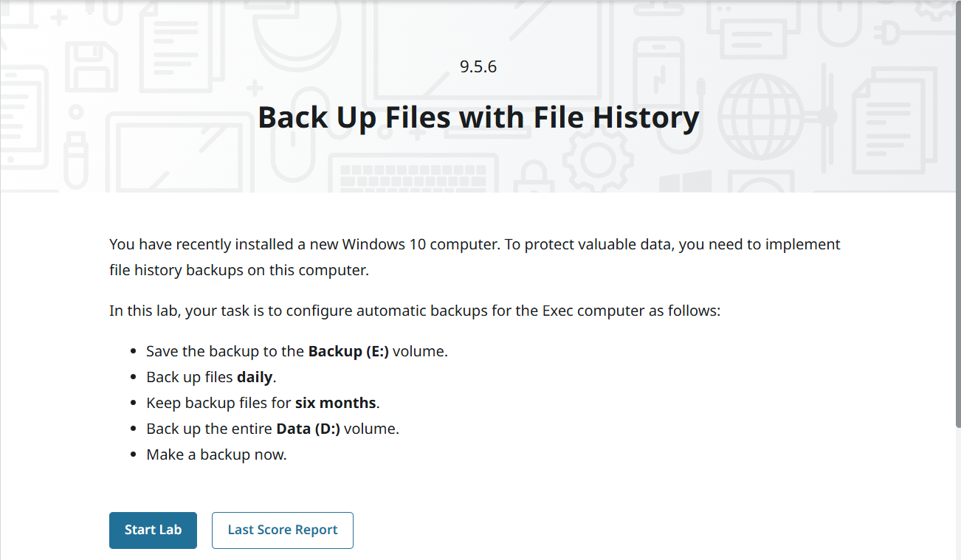
Task: Click the bold six months text
Action: pyautogui.click(x=336, y=403)
